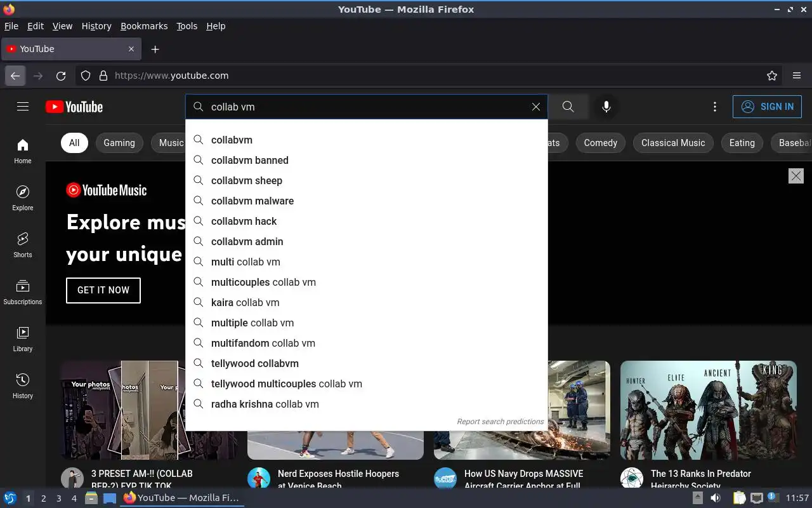This screenshot has width=812, height=508.
Task: Select the Comedy filter chip
Action: (601, 143)
